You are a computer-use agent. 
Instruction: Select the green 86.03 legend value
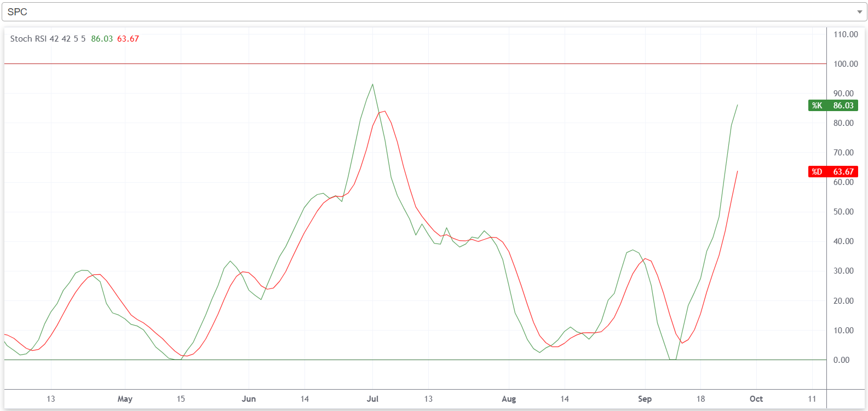(102, 39)
